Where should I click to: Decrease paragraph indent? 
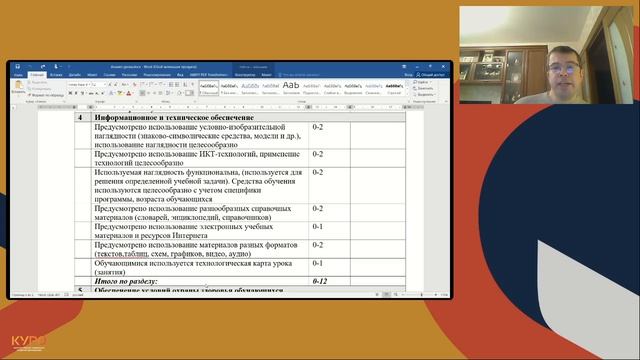point(171,84)
